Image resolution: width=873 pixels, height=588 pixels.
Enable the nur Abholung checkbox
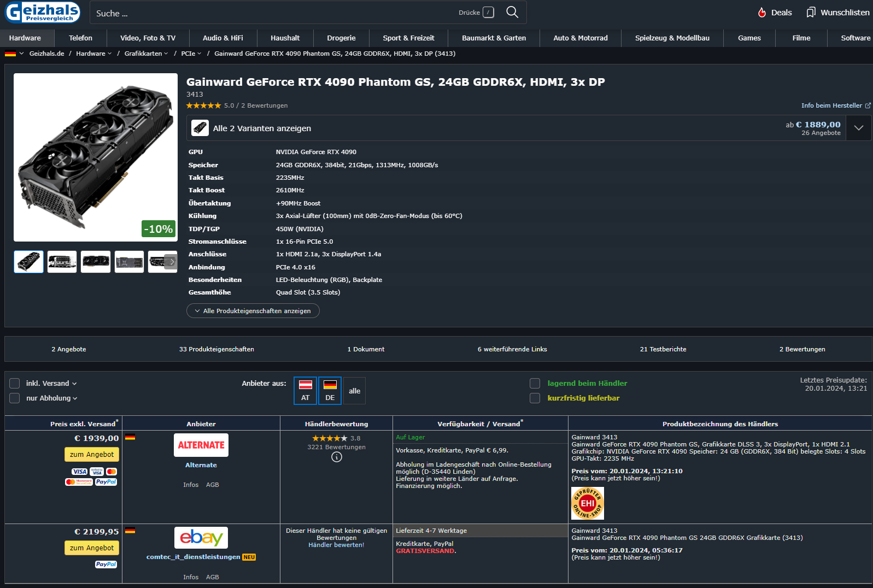tap(15, 398)
